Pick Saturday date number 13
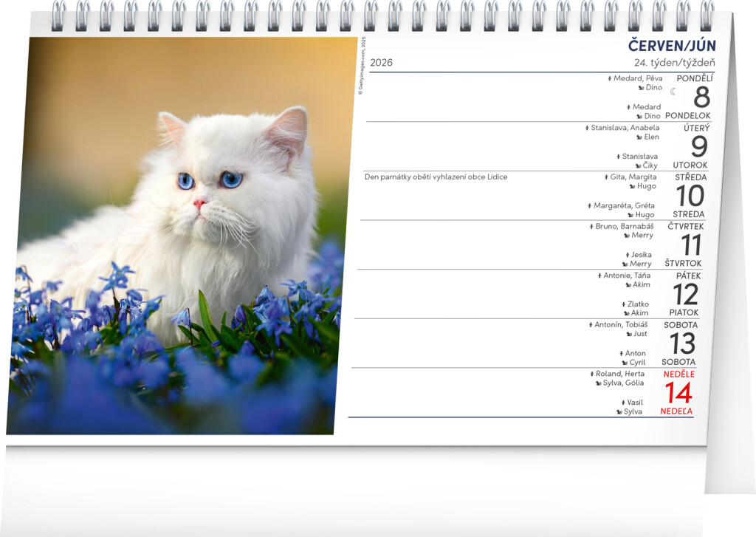 682,343
